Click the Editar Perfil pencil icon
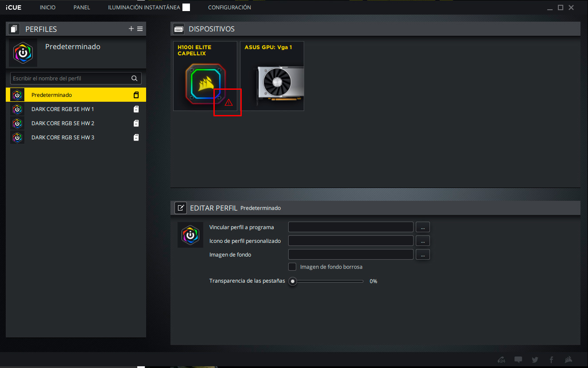Viewport: 588px width, 368px height. coord(181,208)
